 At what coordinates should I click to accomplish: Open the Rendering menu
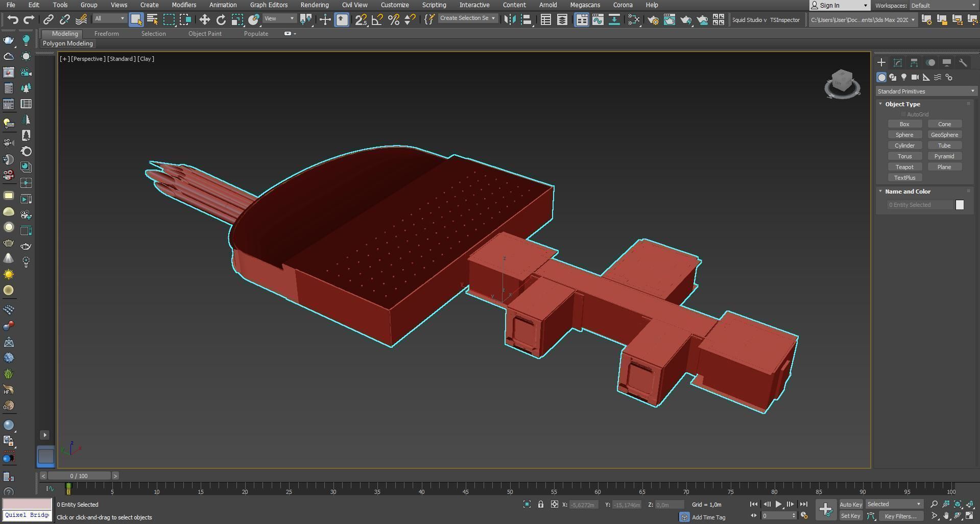coord(315,5)
